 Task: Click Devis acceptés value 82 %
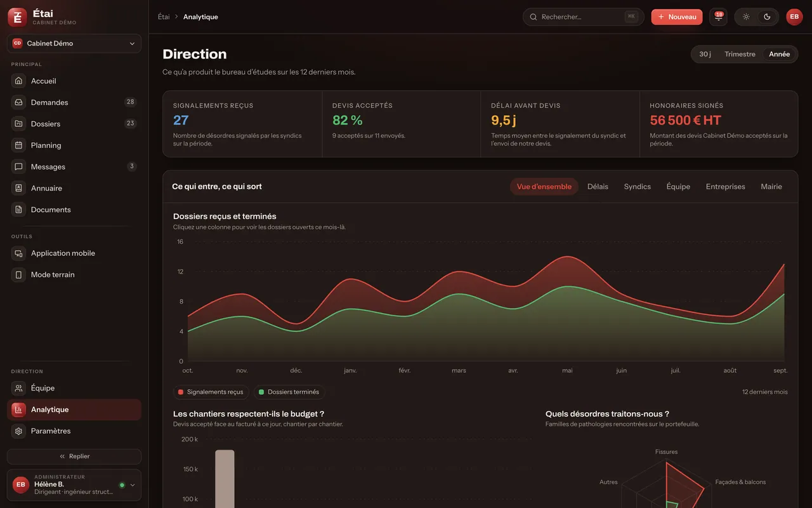click(x=348, y=120)
